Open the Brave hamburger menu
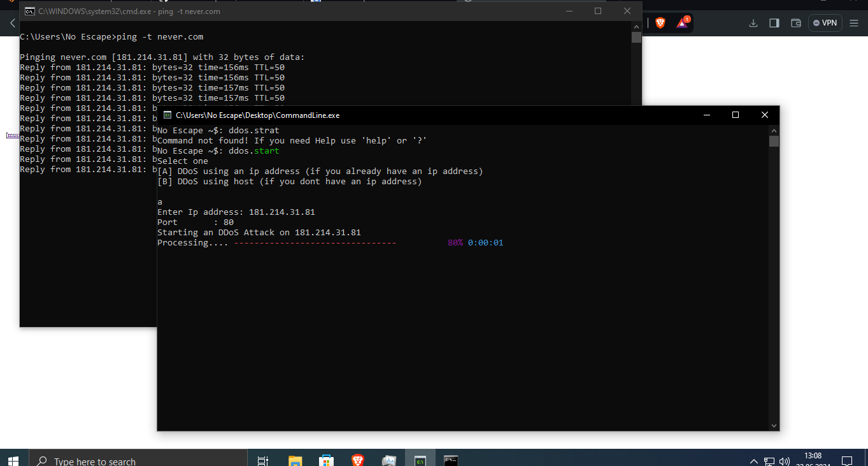This screenshot has width=868, height=466. [x=853, y=22]
